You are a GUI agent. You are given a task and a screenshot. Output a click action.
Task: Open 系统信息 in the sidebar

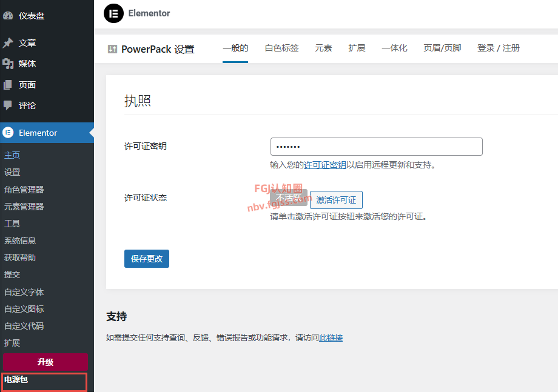pyautogui.click(x=20, y=241)
